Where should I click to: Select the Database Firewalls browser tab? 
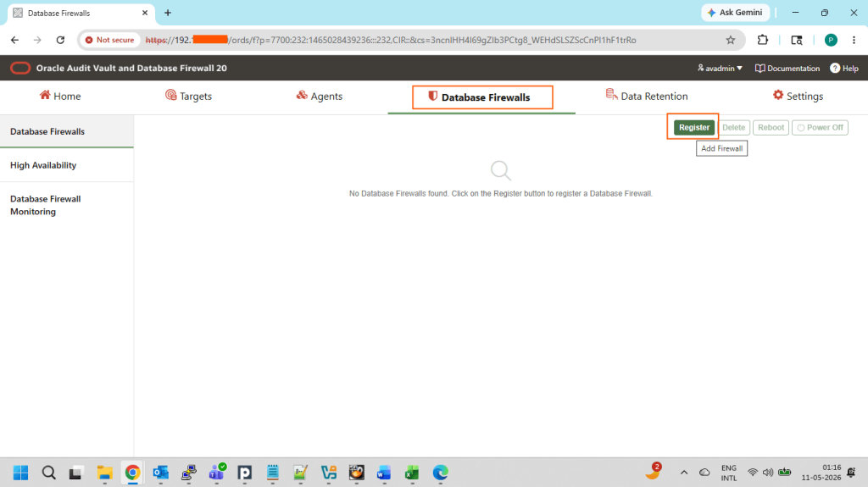coord(81,13)
